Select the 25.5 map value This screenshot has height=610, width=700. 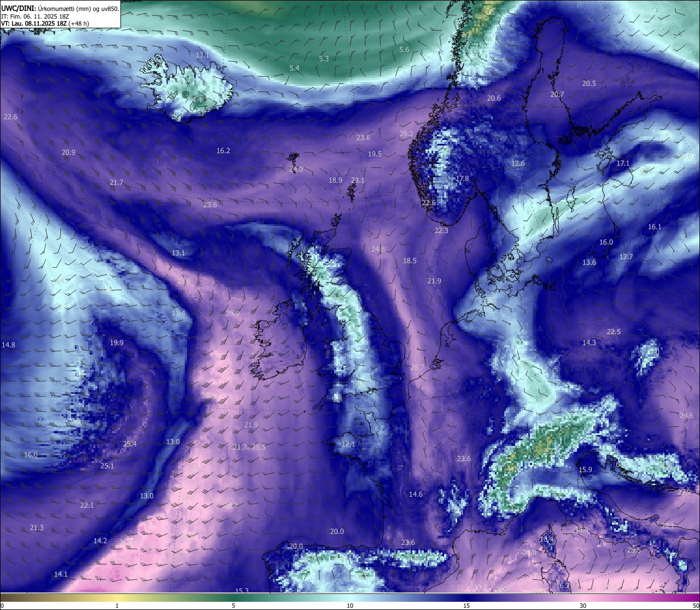[259, 448]
